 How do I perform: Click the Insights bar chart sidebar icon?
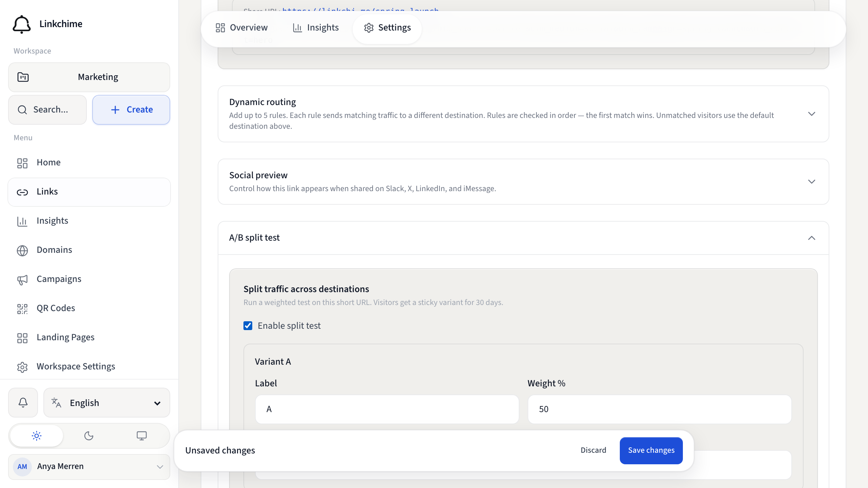(22, 221)
